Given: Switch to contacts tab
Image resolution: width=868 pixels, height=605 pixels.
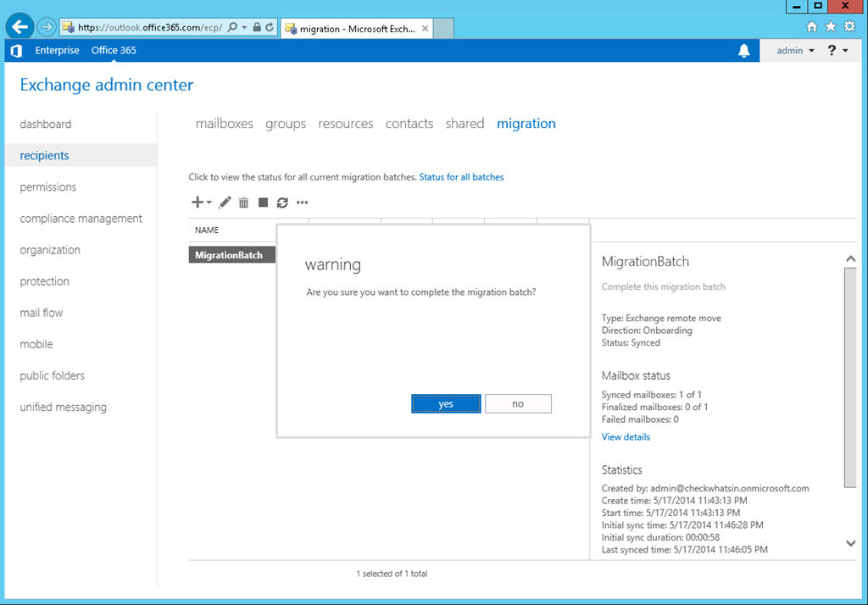Looking at the screenshot, I should pyautogui.click(x=409, y=124).
